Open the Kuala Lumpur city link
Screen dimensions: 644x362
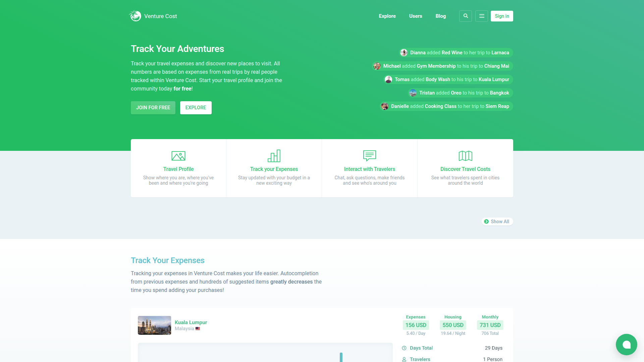coord(191,322)
